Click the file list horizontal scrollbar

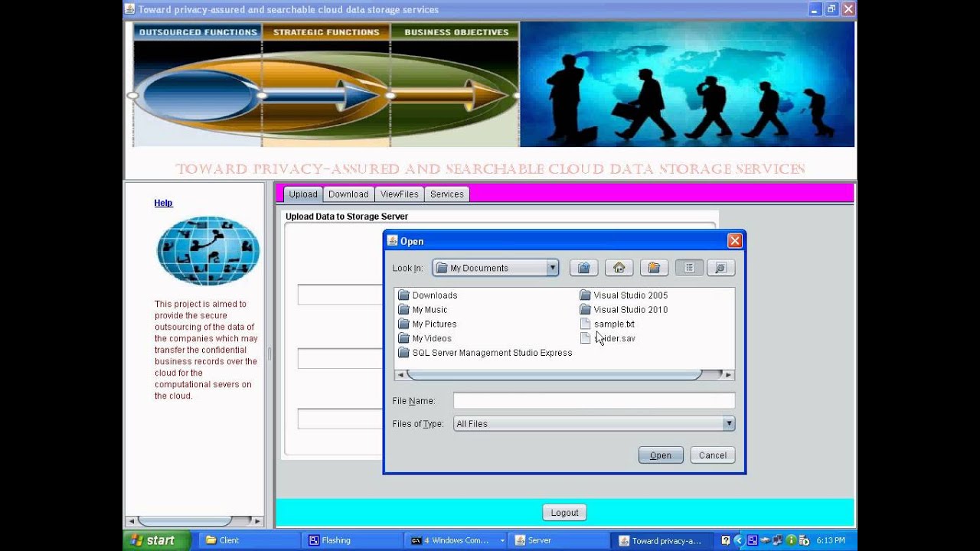click(564, 375)
